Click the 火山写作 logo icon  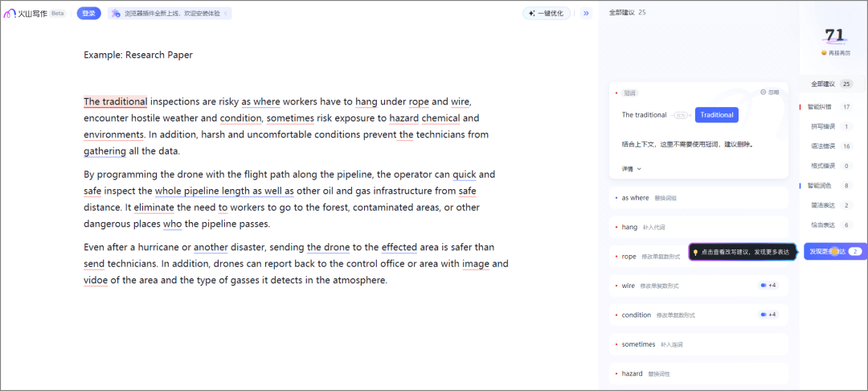pos(10,14)
